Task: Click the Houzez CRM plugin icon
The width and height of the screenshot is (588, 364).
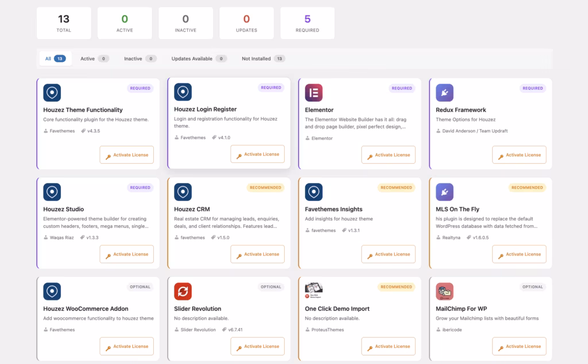Action: (183, 192)
